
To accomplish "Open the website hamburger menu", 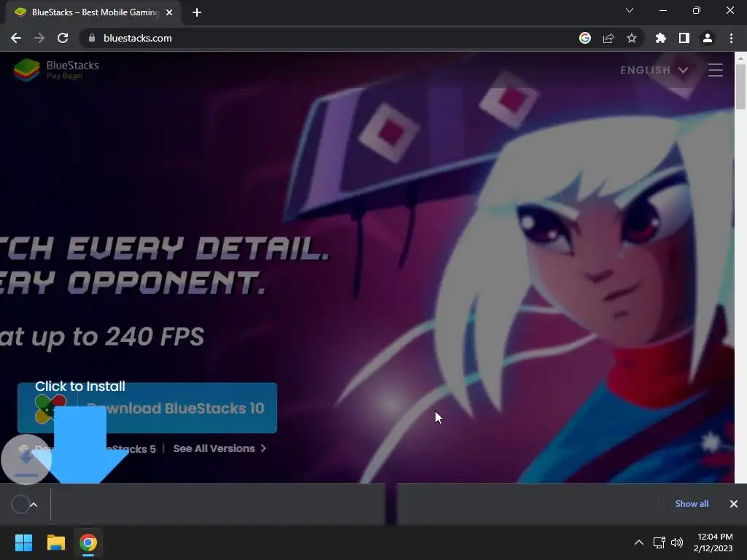I will coord(716,70).
